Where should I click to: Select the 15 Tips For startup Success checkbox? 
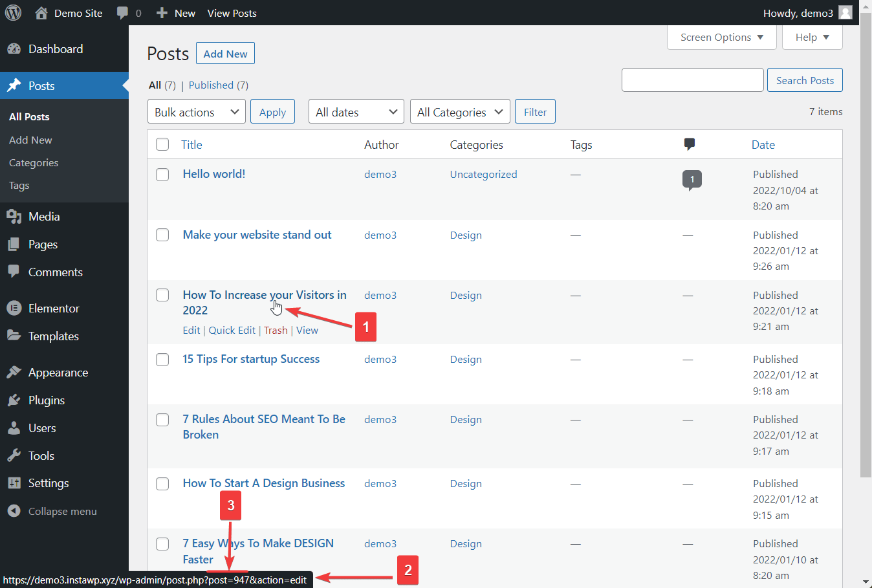162,360
